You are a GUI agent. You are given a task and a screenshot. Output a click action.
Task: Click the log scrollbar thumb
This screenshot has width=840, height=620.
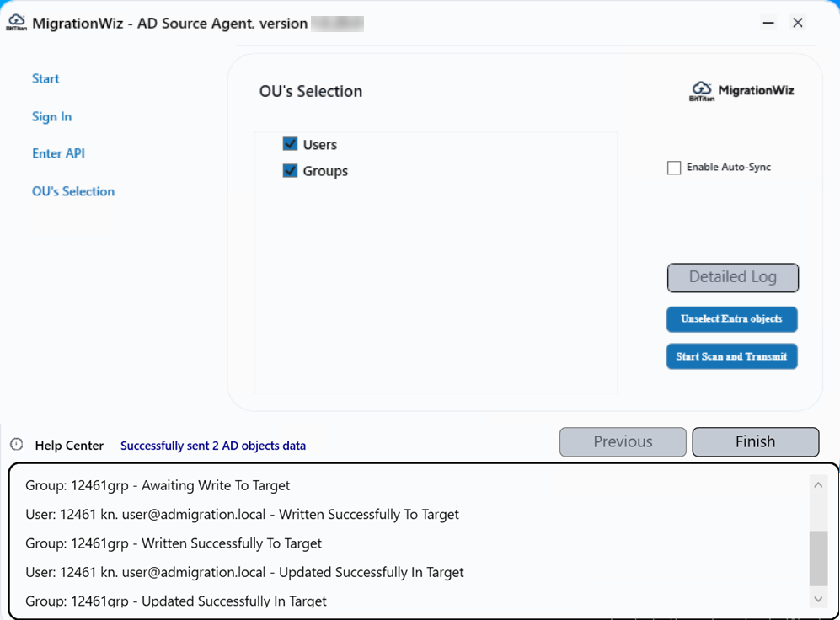(818, 558)
